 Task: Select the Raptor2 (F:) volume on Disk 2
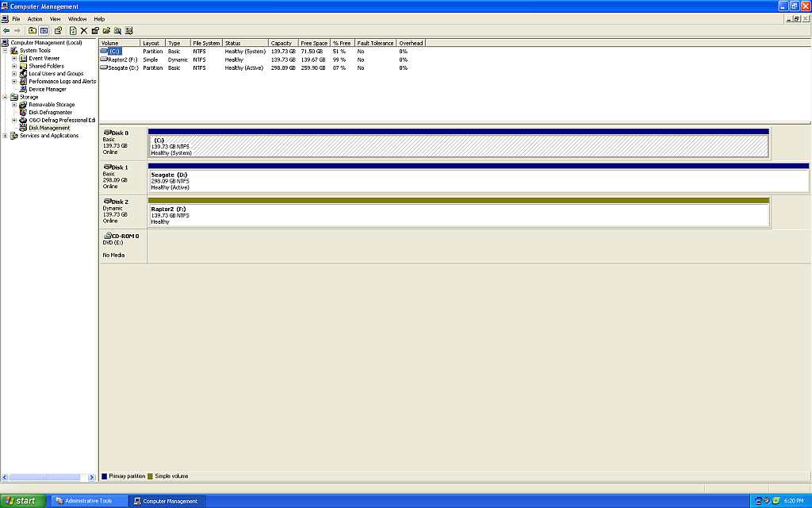pyautogui.click(x=458, y=214)
